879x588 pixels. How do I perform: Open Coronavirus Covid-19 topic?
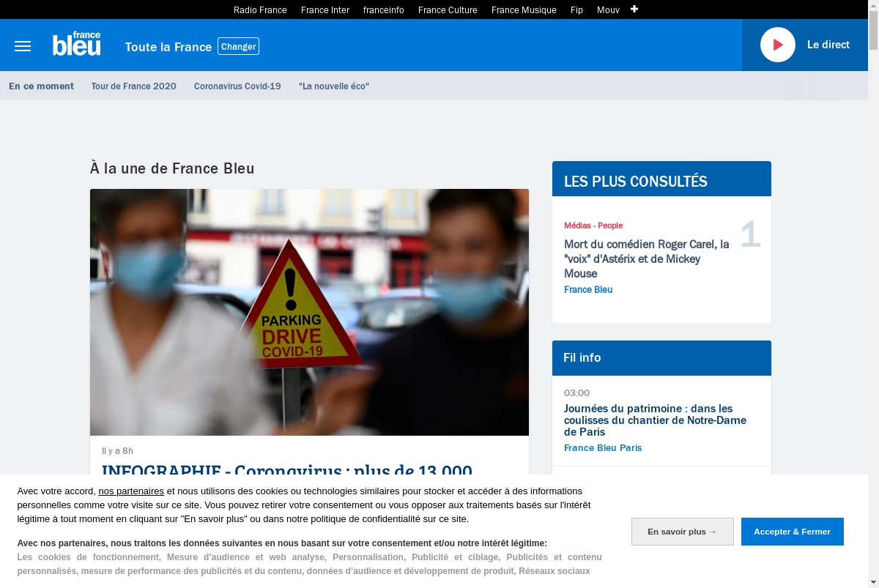click(x=237, y=86)
